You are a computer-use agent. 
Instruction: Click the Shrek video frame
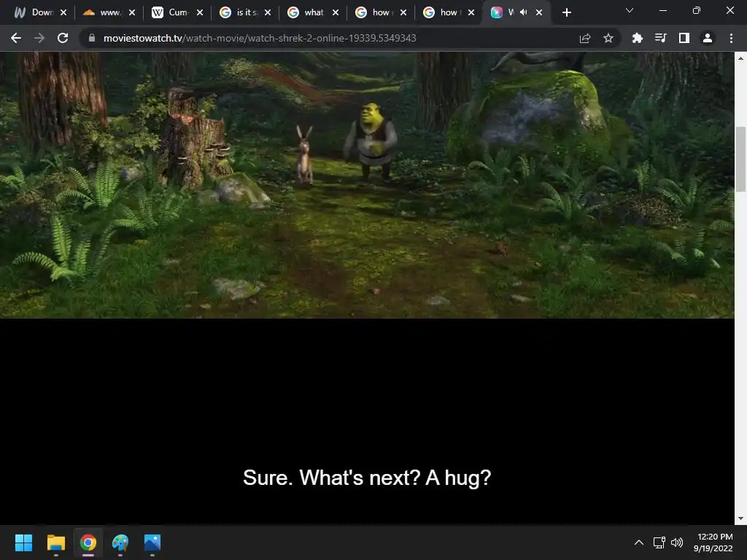coord(367,184)
